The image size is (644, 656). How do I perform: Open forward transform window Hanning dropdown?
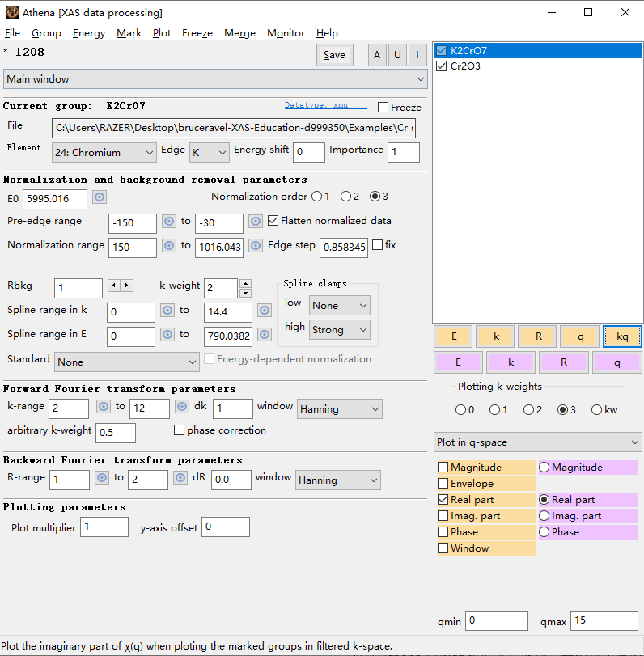click(x=339, y=409)
